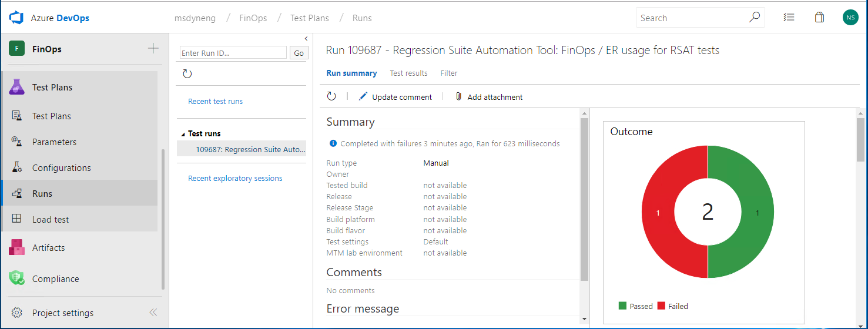The height and width of the screenshot is (329, 868).
Task: Click the pencil icon for Update comment
Action: [363, 96]
